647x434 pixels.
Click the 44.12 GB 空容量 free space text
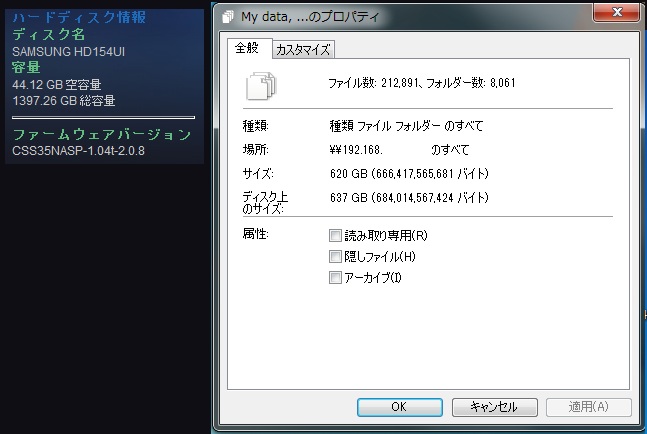tap(57, 85)
